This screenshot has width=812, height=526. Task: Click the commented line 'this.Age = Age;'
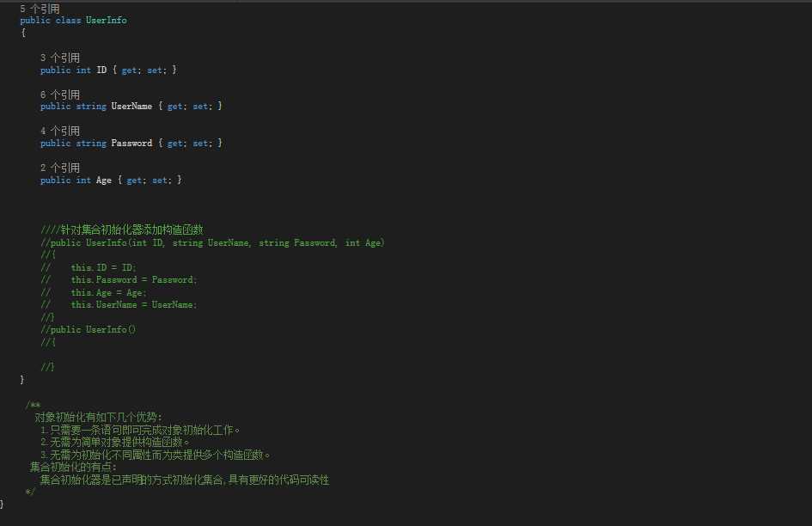point(109,293)
